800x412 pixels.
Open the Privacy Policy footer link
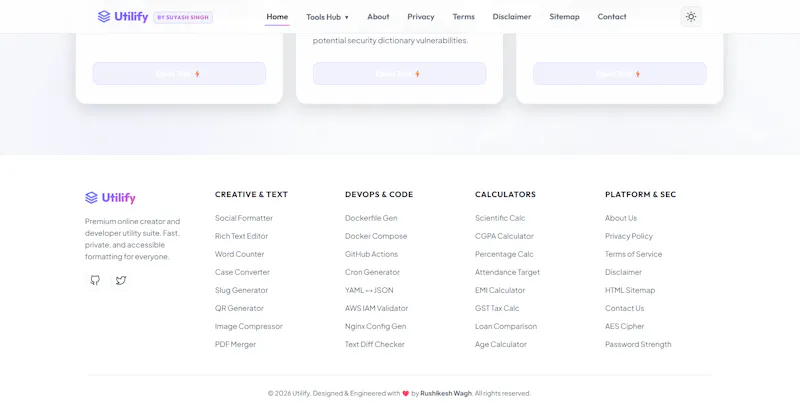coord(629,236)
